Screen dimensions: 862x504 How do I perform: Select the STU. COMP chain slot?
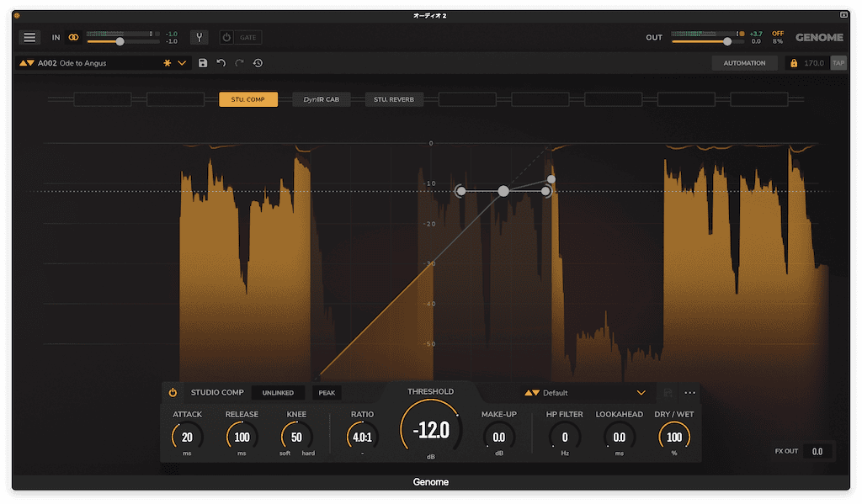tap(248, 99)
